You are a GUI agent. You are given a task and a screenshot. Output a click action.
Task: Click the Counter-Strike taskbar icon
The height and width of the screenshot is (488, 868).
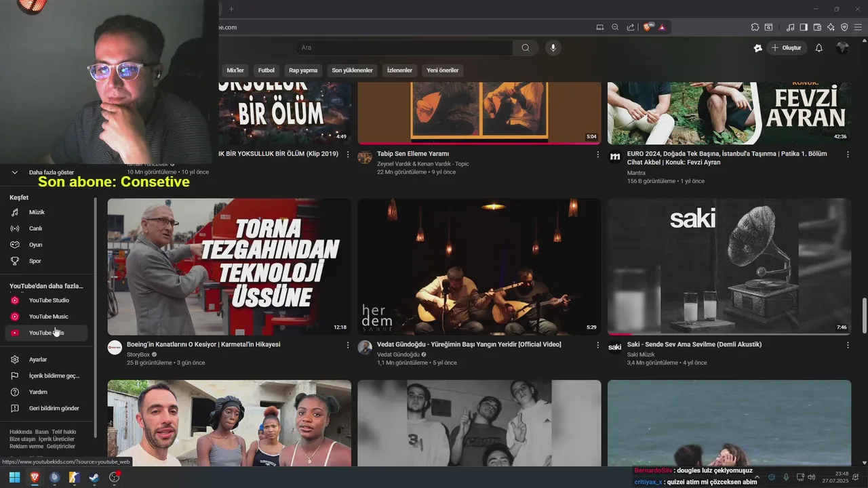(75, 478)
